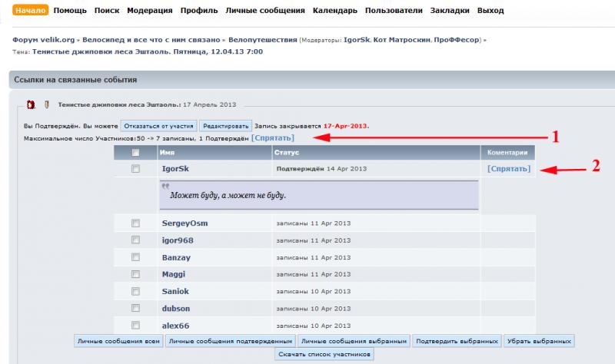Click the Кот Матроскин moderator link
The height and width of the screenshot is (364, 615).
point(400,39)
